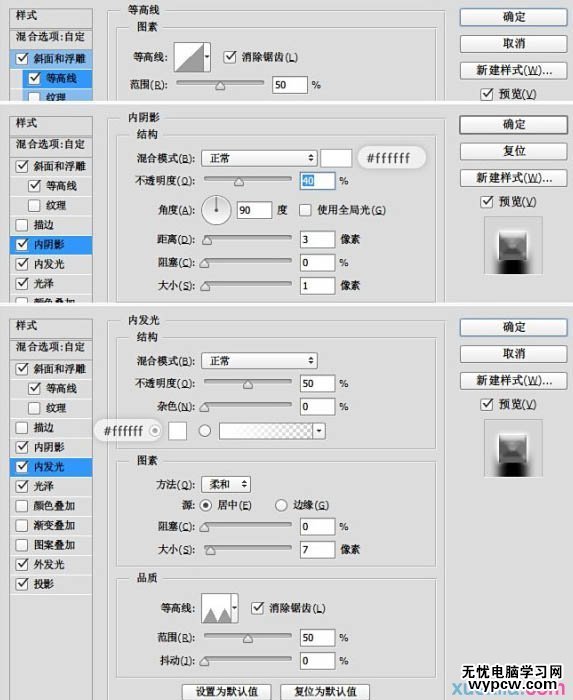Select the solid color radio button in 内发光 dialog
573x700 pixels.
click(x=155, y=431)
